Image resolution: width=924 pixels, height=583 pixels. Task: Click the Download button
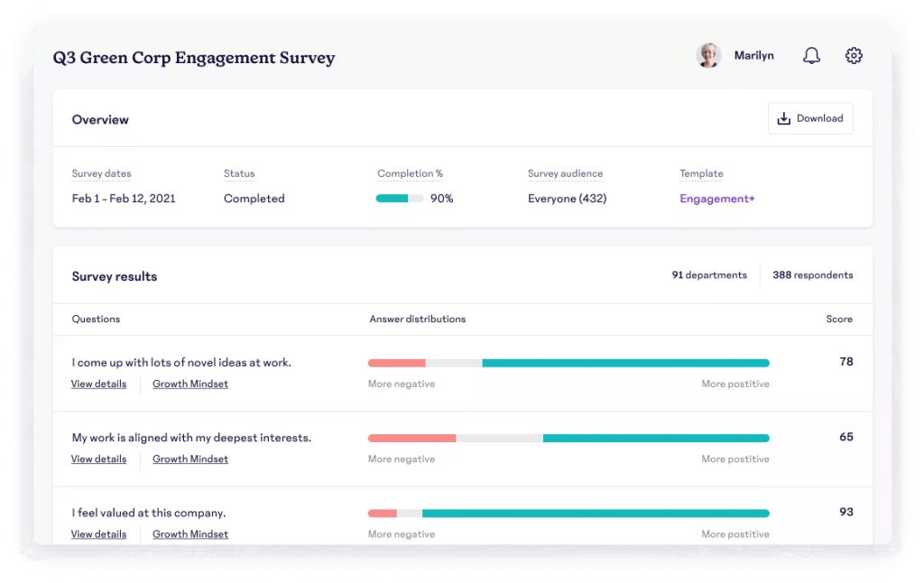(x=810, y=117)
